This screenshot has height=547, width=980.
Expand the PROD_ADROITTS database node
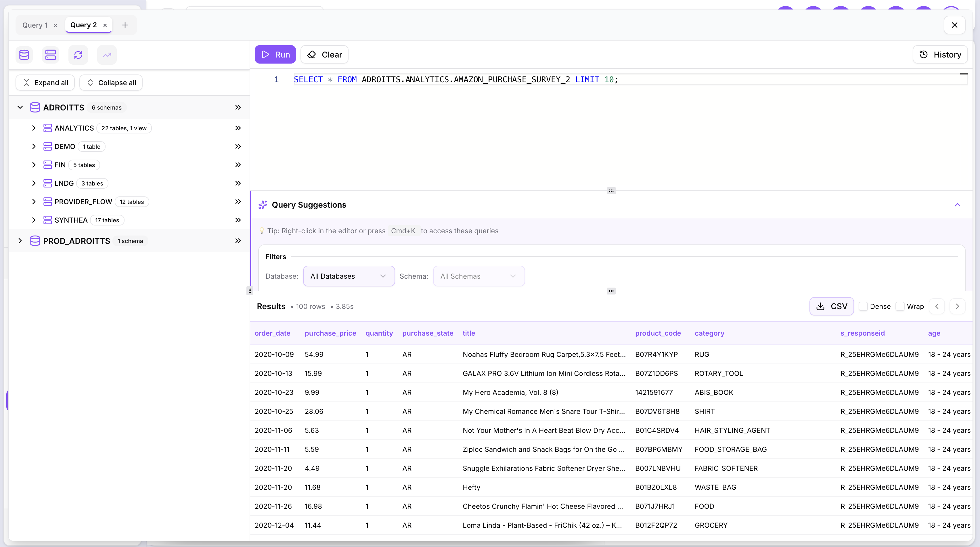(x=20, y=241)
